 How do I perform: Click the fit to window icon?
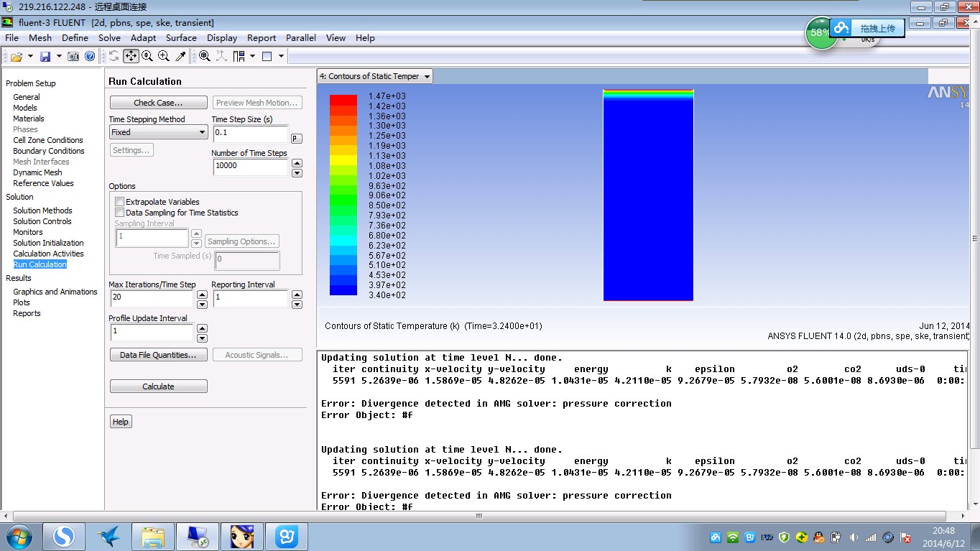point(205,56)
